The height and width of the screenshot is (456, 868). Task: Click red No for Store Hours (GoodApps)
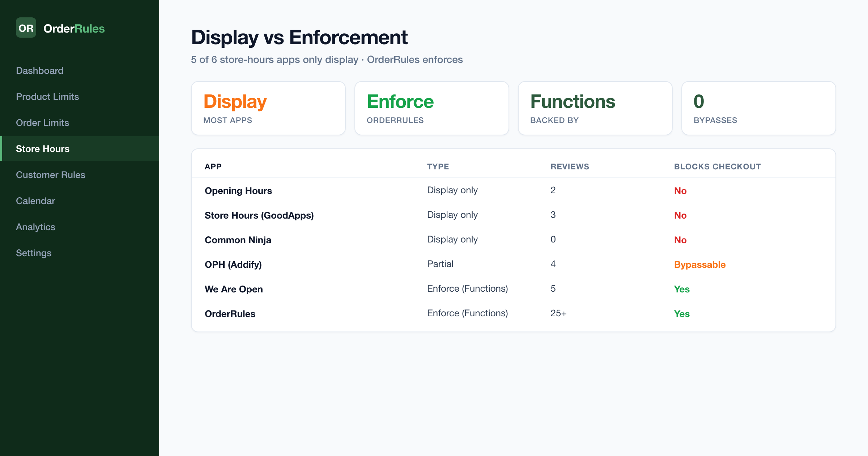(x=680, y=215)
